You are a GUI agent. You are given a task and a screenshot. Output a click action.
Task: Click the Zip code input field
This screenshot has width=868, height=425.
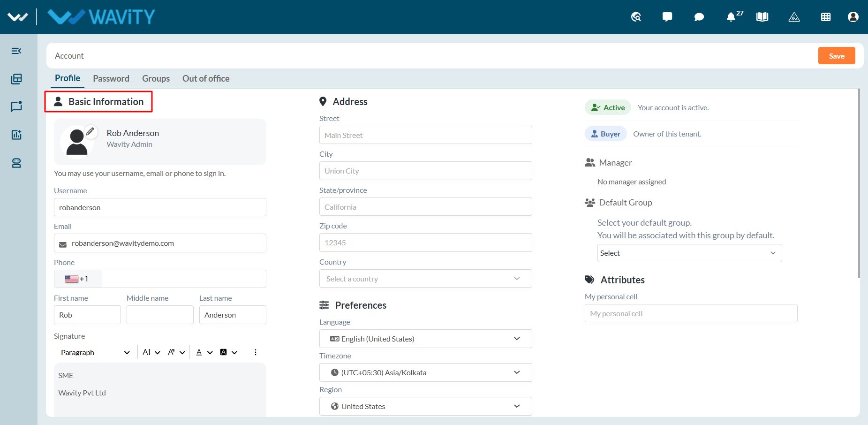(426, 243)
